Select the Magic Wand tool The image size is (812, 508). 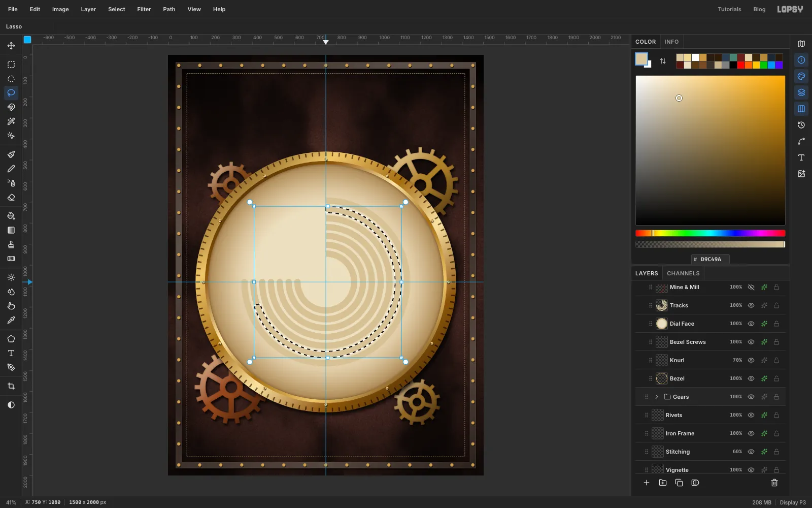pyautogui.click(x=11, y=121)
